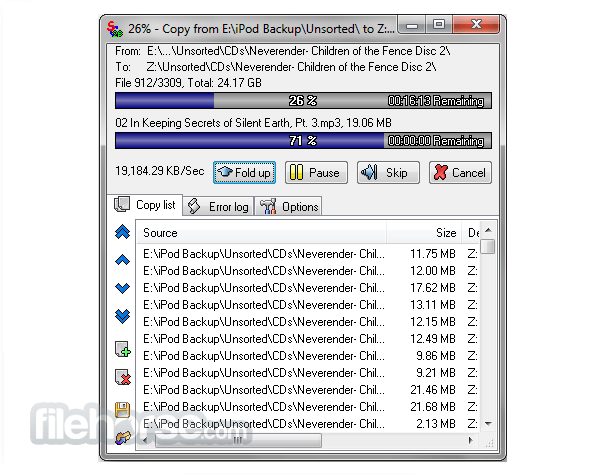
Task: Click the current file name '02 In Keeping Secrets' text
Action: [253, 123]
